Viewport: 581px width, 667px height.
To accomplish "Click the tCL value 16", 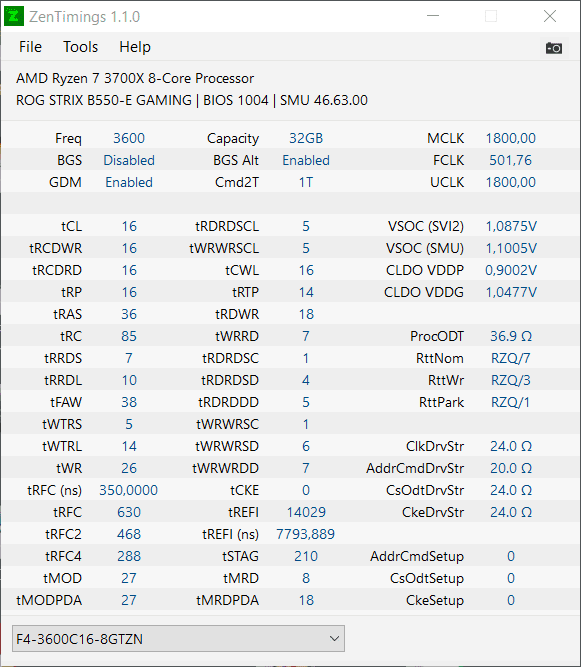I will coord(129,226).
